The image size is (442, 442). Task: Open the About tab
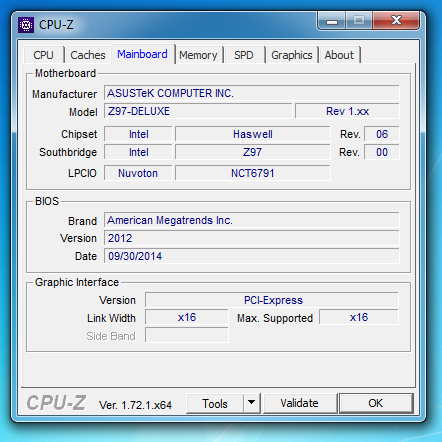point(339,55)
